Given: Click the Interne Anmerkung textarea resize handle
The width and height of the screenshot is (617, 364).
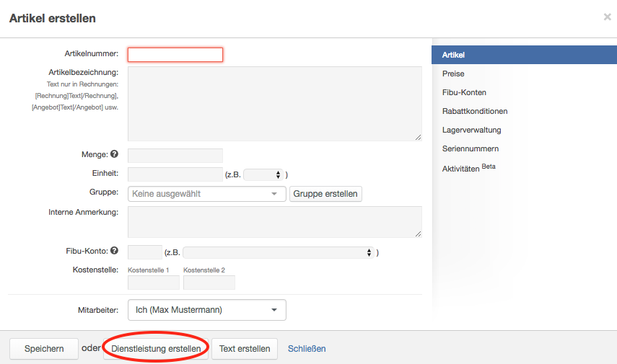Looking at the screenshot, I should pyautogui.click(x=419, y=234).
